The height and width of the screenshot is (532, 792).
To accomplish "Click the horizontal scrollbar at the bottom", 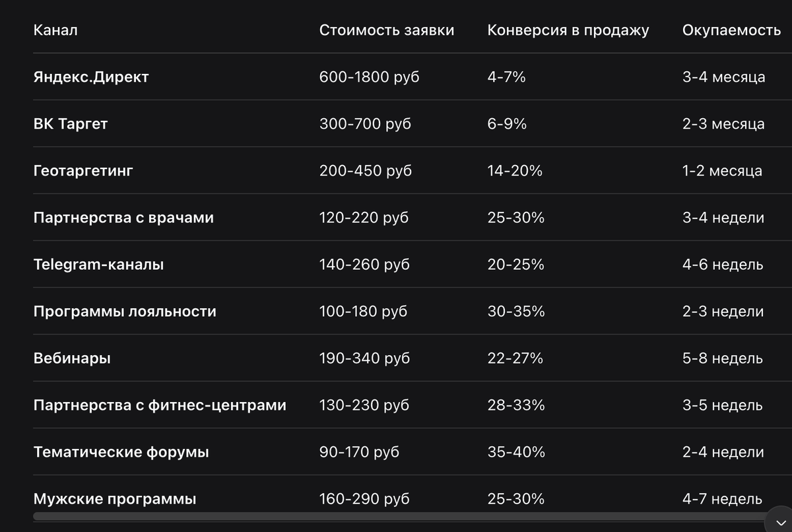I will pyautogui.click(x=396, y=514).
